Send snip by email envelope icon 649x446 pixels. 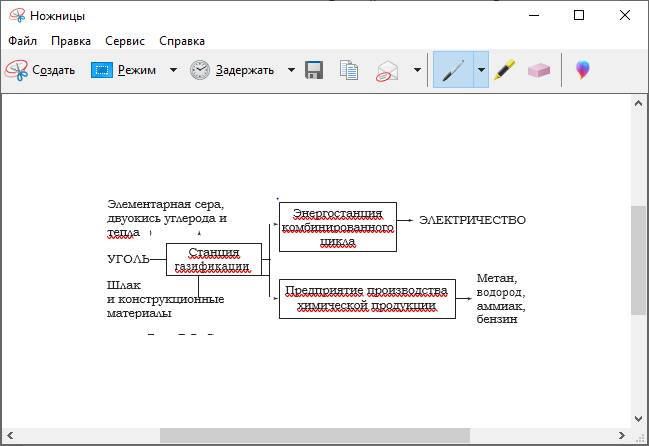point(387,70)
